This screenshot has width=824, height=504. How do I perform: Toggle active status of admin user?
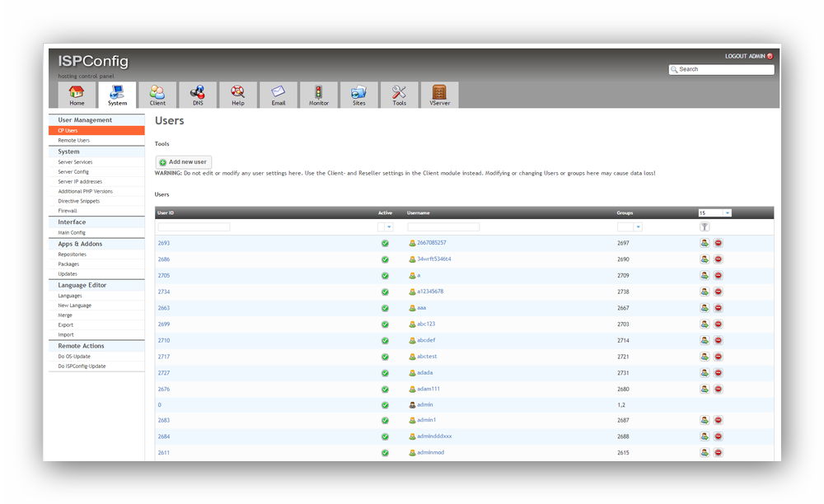pyautogui.click(x=385, y=405)
